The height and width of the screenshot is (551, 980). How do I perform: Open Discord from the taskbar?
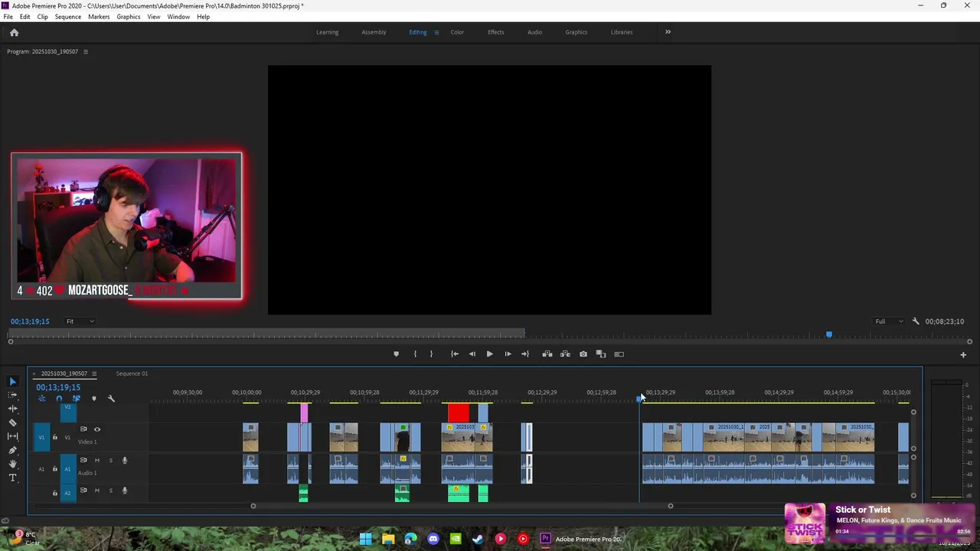[433, 539]
